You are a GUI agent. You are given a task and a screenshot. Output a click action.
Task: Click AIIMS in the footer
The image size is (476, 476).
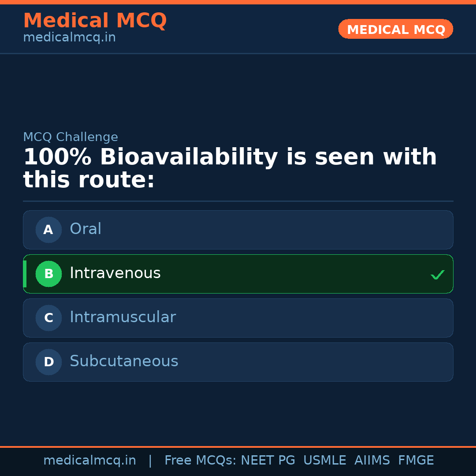coord(372,461)
